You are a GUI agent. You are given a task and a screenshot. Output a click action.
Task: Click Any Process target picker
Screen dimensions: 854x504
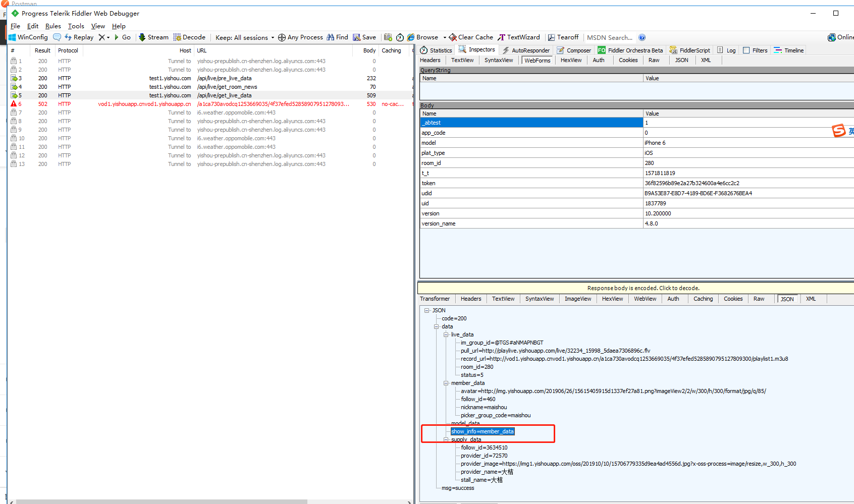[x=300, y=37]
